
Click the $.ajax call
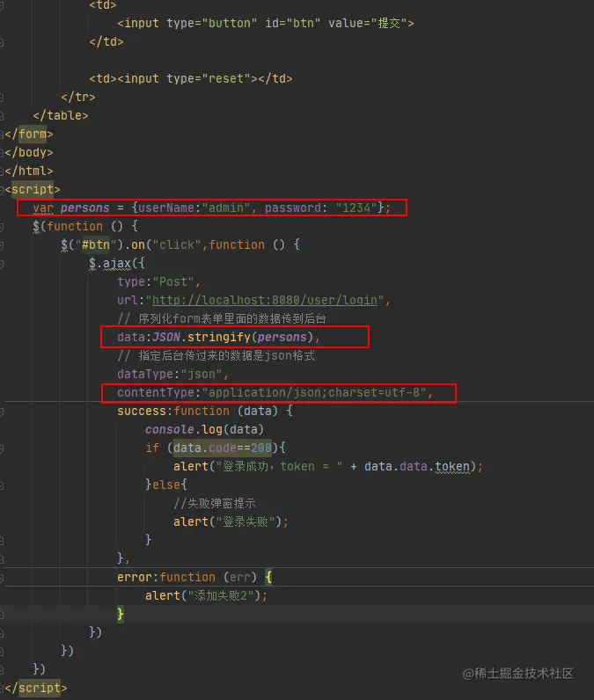point(116,264)
